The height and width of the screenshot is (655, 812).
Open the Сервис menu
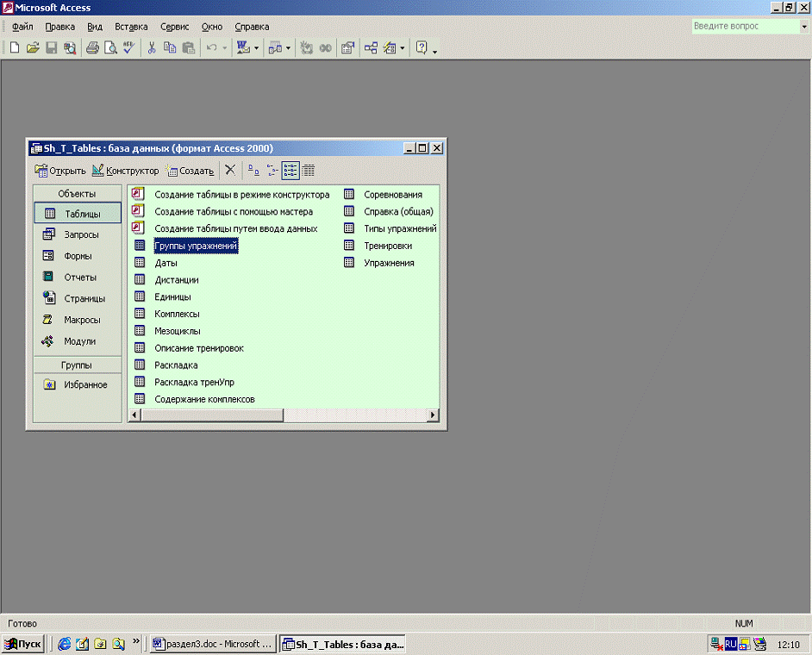coord(173,27)
